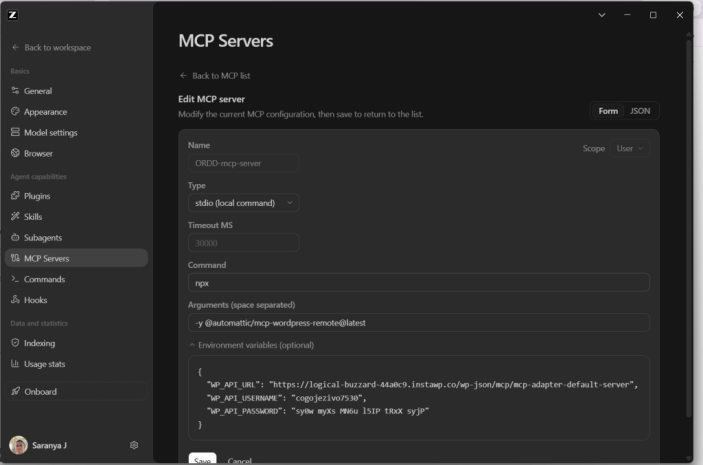
Task: Open the Browser settings page
Action: click(76, 153)
